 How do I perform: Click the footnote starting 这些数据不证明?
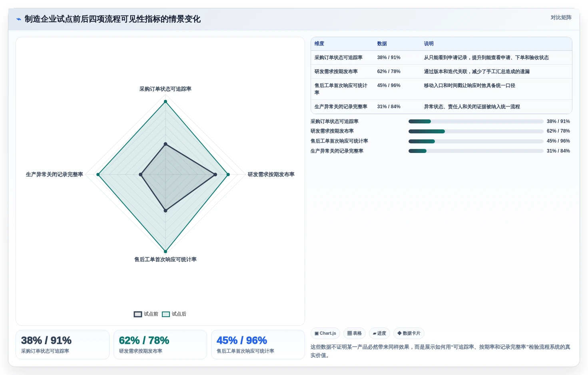[x=441, y=351]
